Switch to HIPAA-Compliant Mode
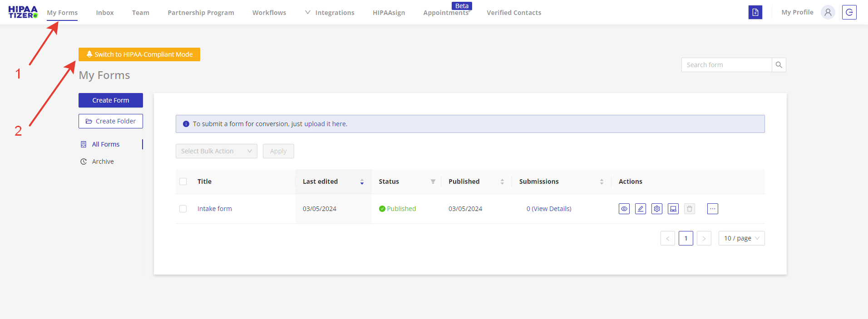868x319 pixels. click(139, 54)
